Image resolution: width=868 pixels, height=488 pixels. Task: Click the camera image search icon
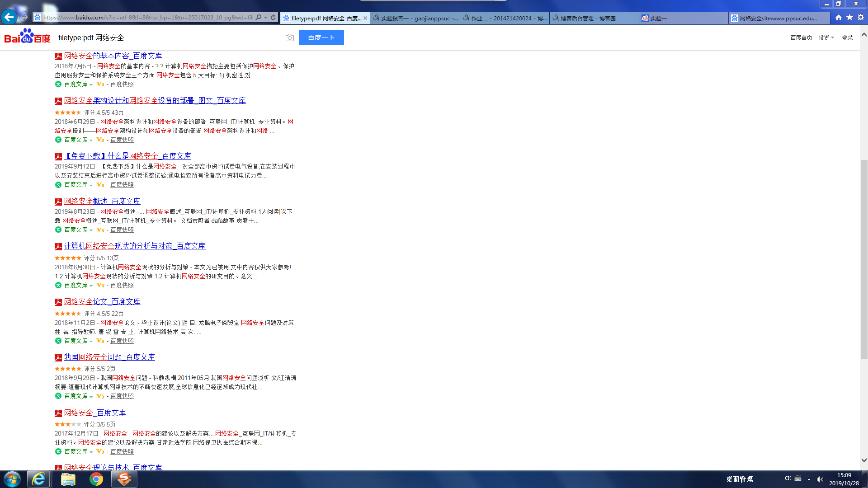point(290,38)
